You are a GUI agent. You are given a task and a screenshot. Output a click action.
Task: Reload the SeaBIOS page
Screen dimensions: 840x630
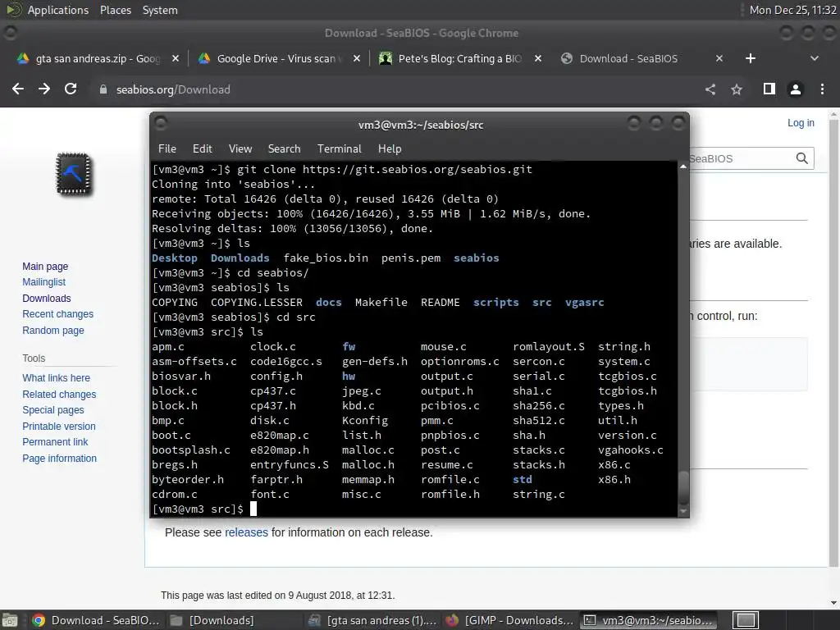[71, 89]
